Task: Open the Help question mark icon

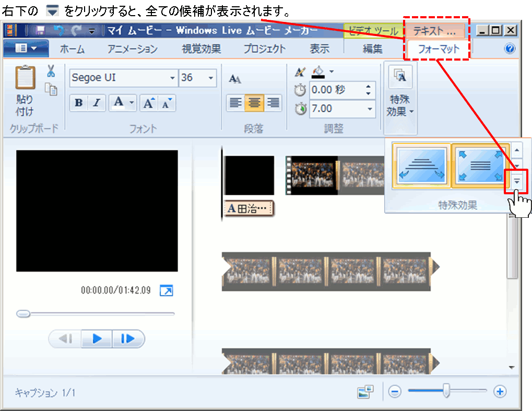Action: pyautogui.click(x=510, y=49)
